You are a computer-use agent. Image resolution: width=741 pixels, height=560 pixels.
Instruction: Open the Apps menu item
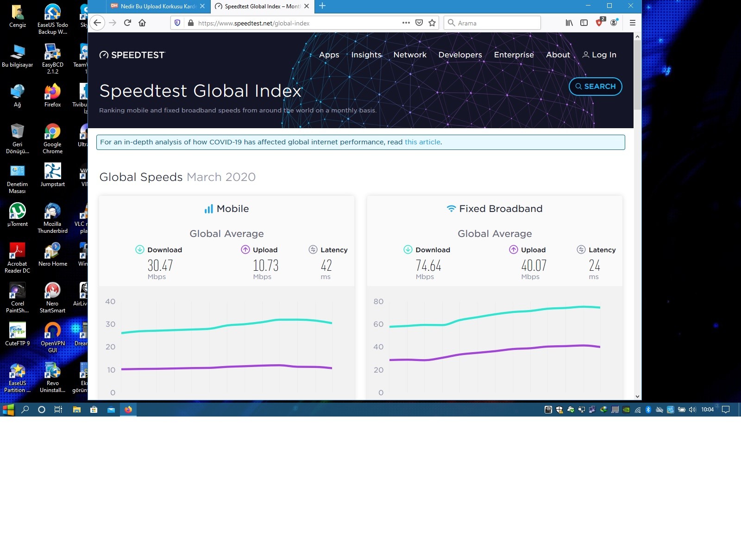coord(329,55)
